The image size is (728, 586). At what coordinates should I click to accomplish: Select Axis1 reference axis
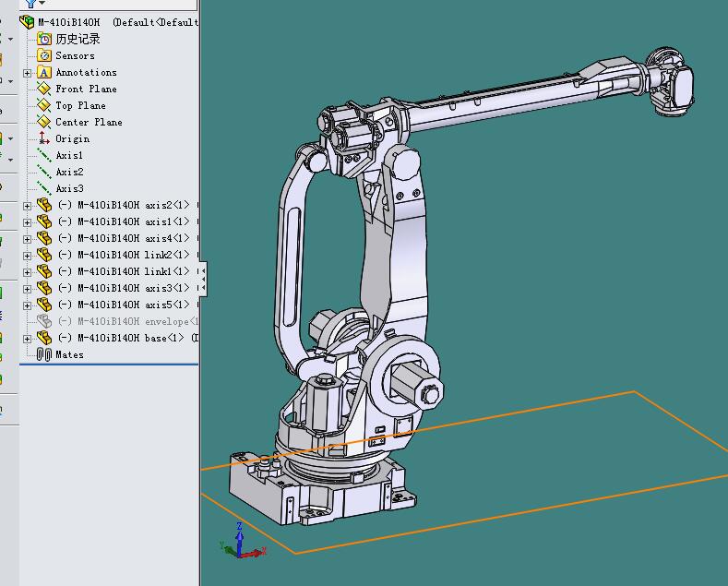tap(69, 155)
